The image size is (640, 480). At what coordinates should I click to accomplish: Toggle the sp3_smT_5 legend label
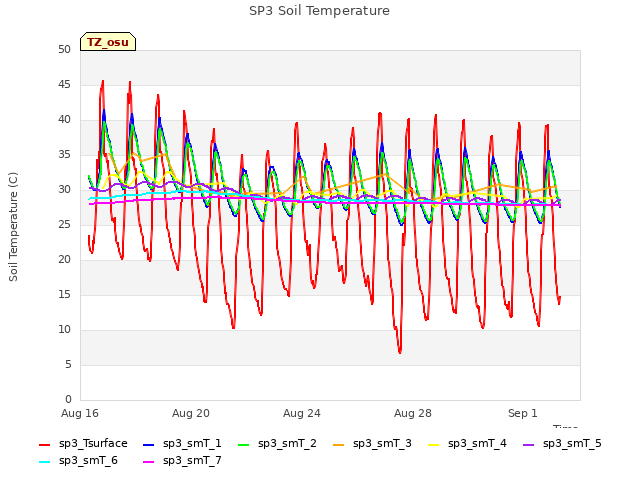click(x=572, y=444)
